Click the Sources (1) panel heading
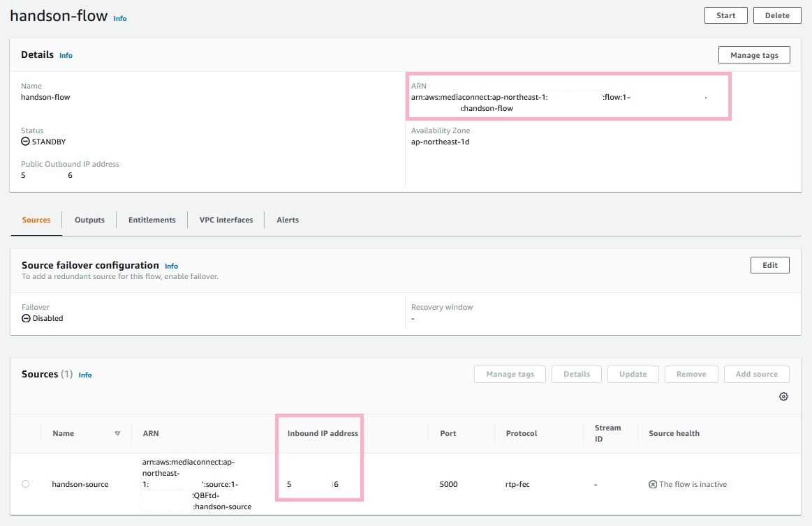812x526 pixels. [47, 374]
